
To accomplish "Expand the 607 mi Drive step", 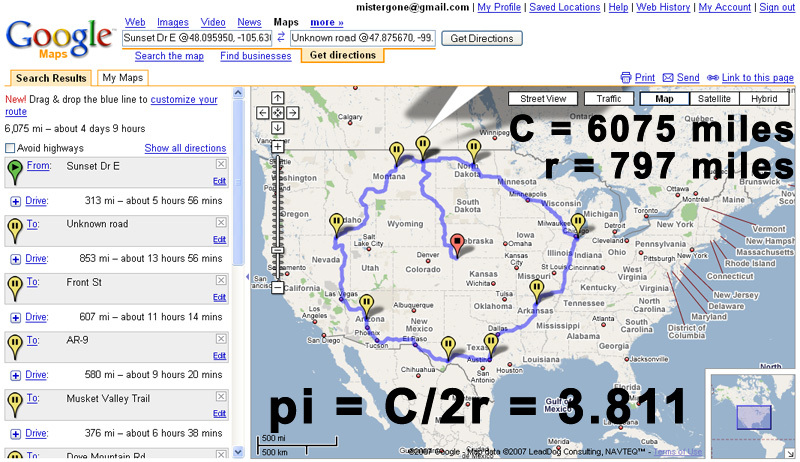I will click(x=16, y=317).
